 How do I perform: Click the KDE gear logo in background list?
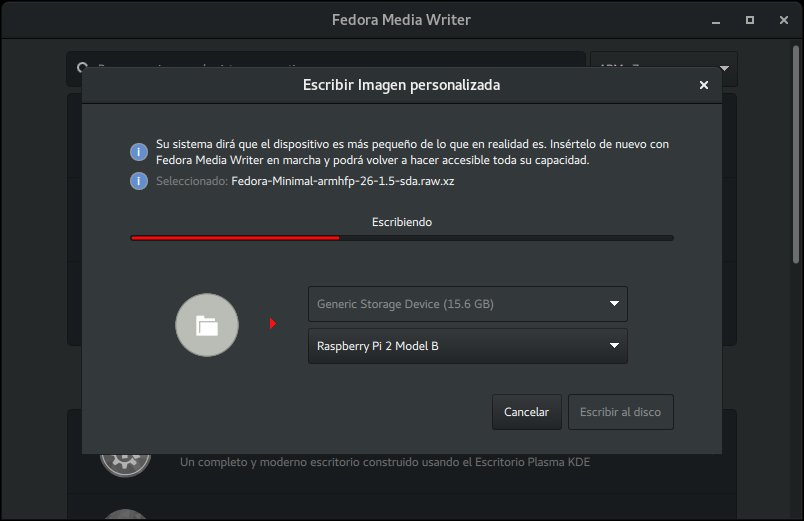tap(125, 465)
